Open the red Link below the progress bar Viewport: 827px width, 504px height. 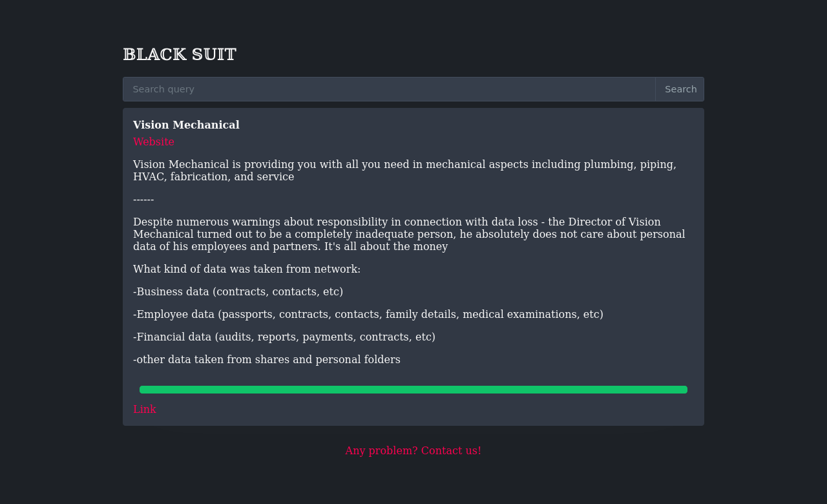point(145,410)
